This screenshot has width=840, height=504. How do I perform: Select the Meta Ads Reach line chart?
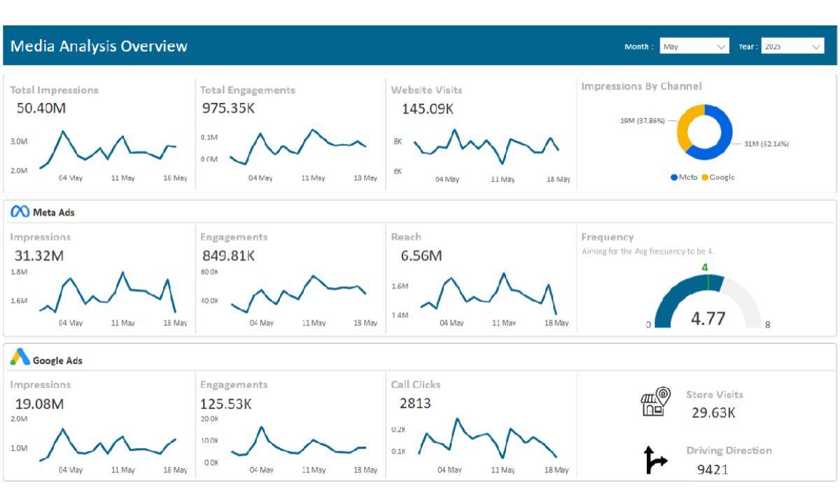pos(488,294)
